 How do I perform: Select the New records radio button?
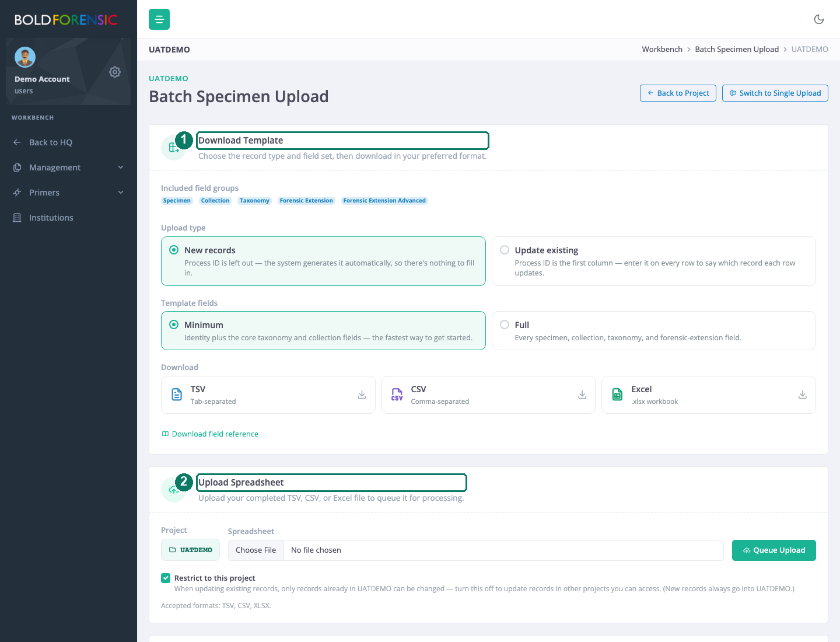pyautogui.click(x=174, y=250)
